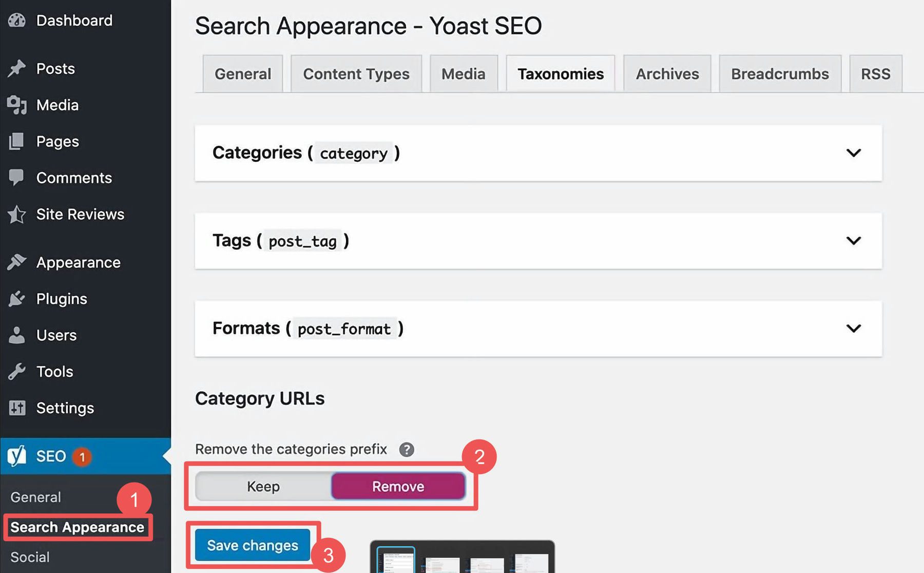Open Plugins using the plugin icon

[17, 298]
